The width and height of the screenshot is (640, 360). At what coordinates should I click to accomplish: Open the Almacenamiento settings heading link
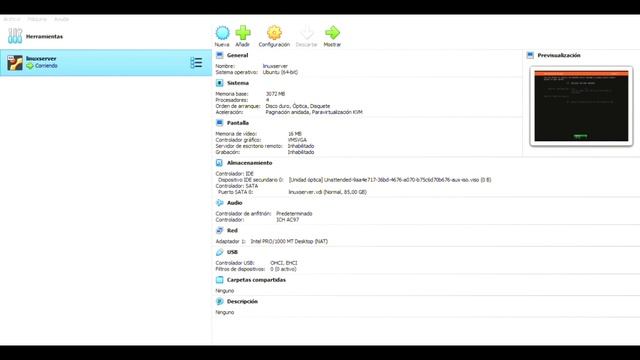coord(249,163)
